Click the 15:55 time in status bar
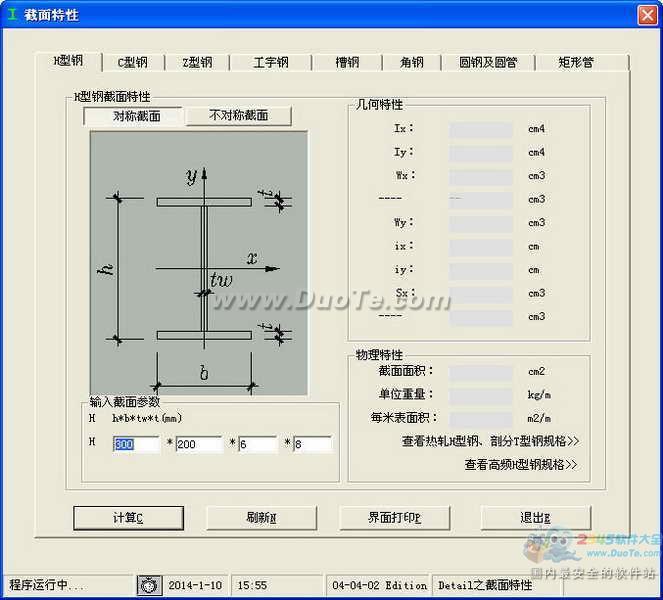The width and height of the screenshot is (663, 600). point(252,586)
